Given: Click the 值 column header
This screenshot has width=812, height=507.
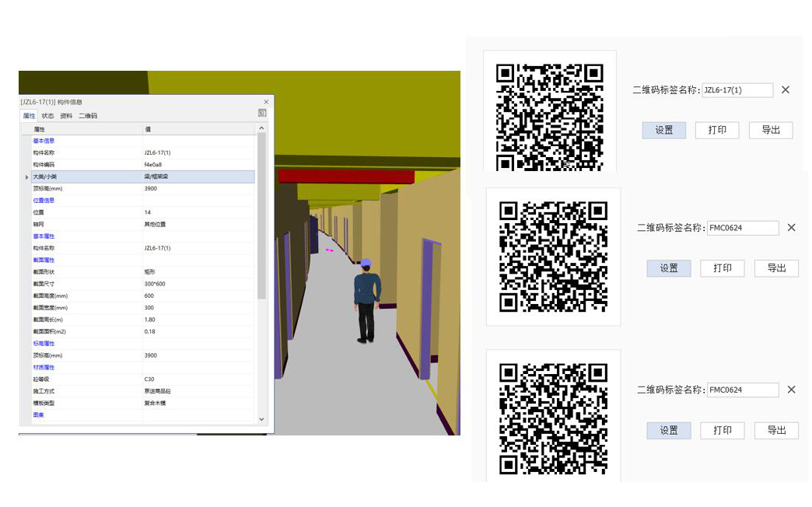Looking at the screenshot, I should coord(199,129).
